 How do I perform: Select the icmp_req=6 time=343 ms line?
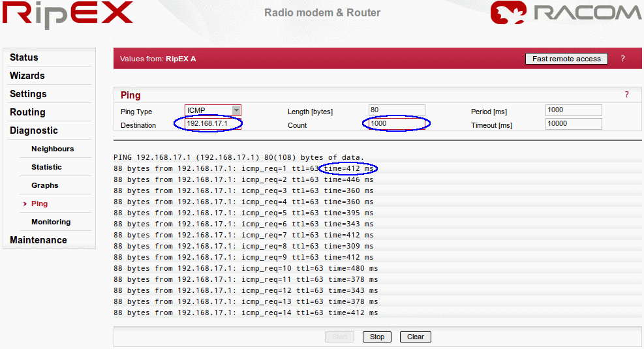coord(243,224)
